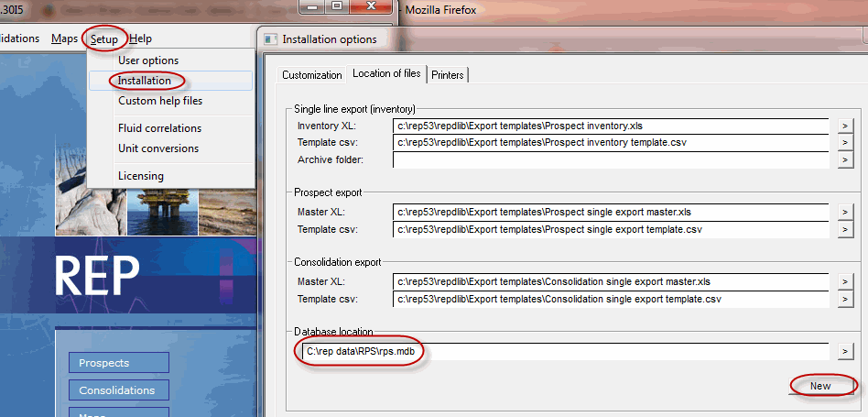Screen dimensions: 868x417
Task: Browse for inventory Template csv file
Action: click(x=845, y=142)
